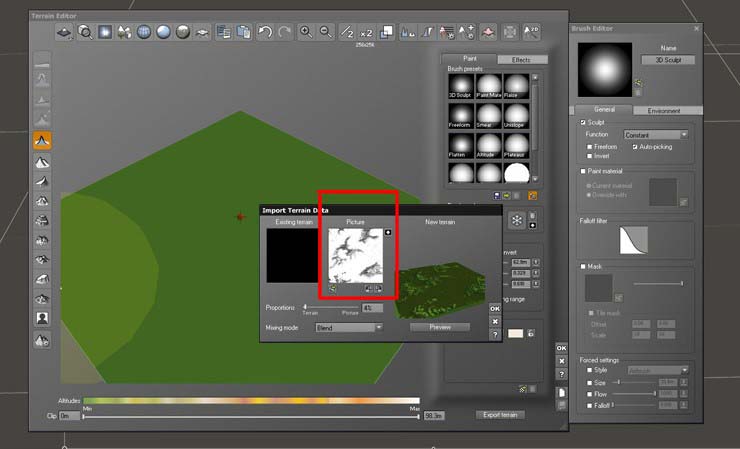This screenshot has height=449, width=740.
Task: Open the Function dropdown set to Constant
Action: click(x=655, y=135)
